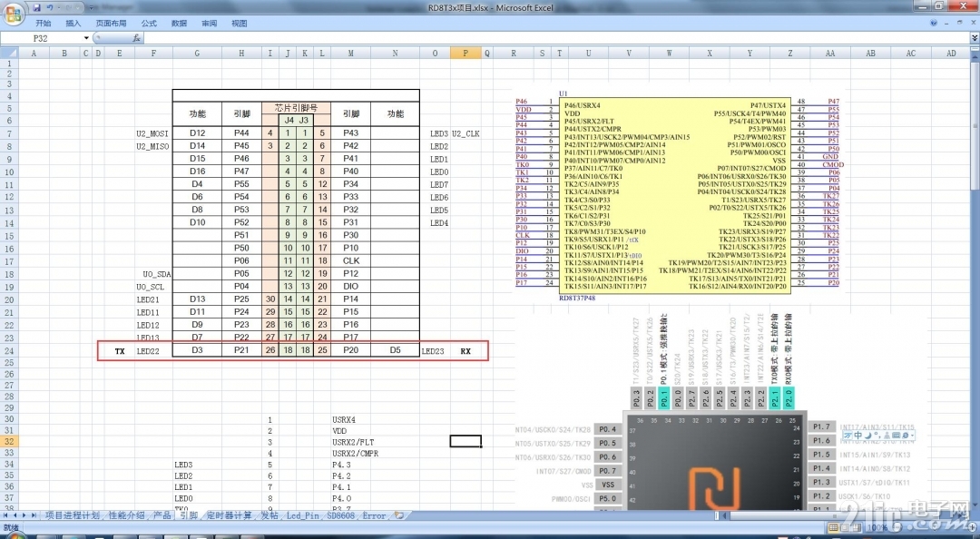Select column G header
980x539 pixels.
click(197, 54)
